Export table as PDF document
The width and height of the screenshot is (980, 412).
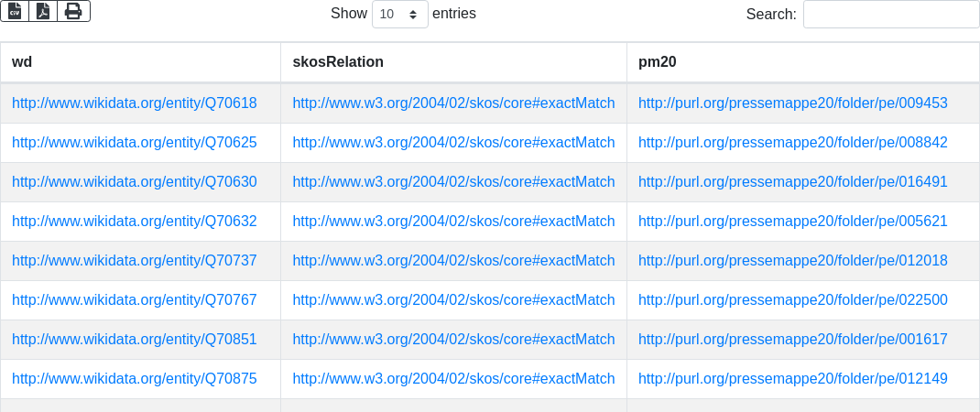[43, 11]
